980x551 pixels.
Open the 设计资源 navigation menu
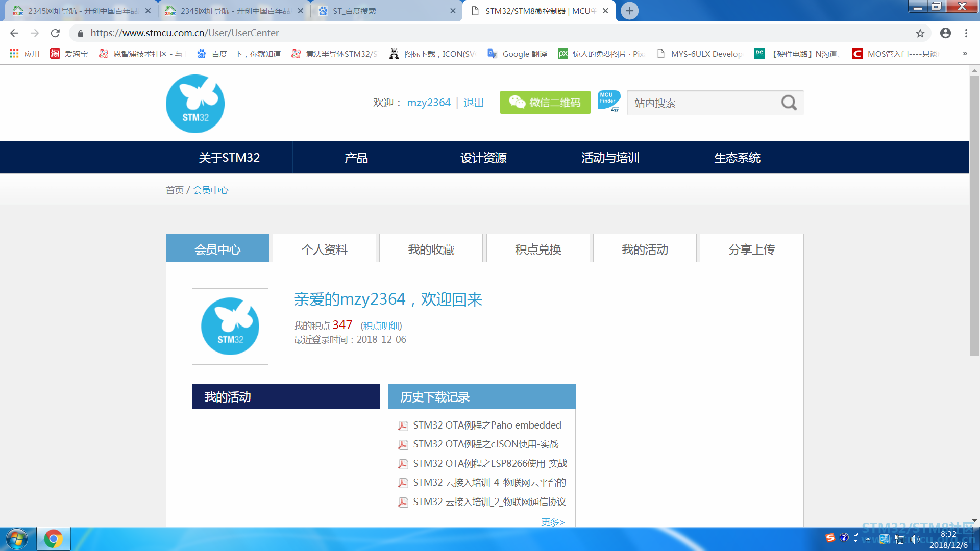(x=483, y=158)
